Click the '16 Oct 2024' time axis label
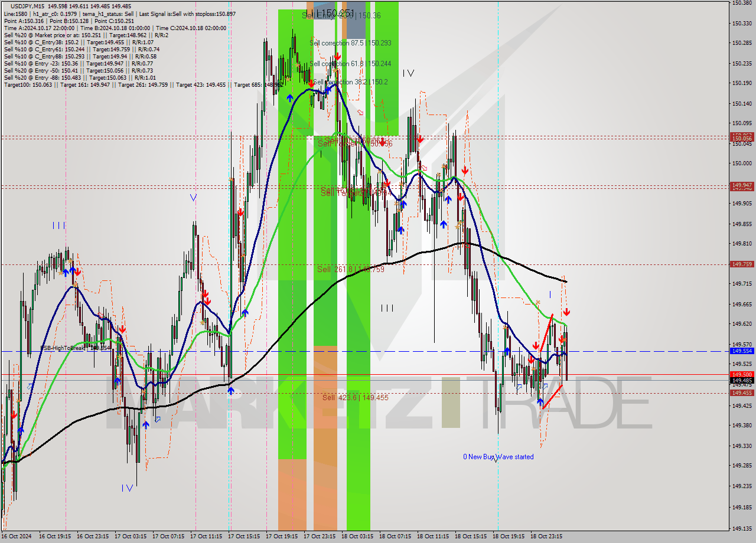756x543 pixels. click(x=16, y=537)
